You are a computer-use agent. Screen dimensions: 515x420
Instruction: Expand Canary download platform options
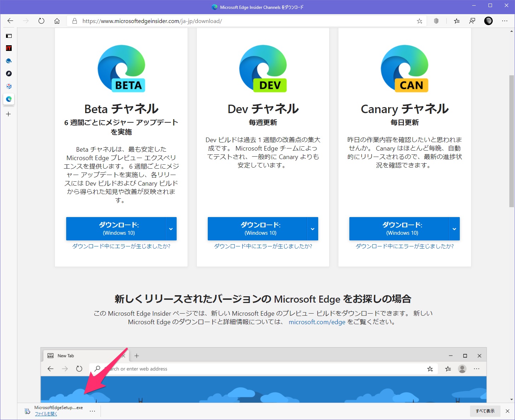(x=454, y=229)
